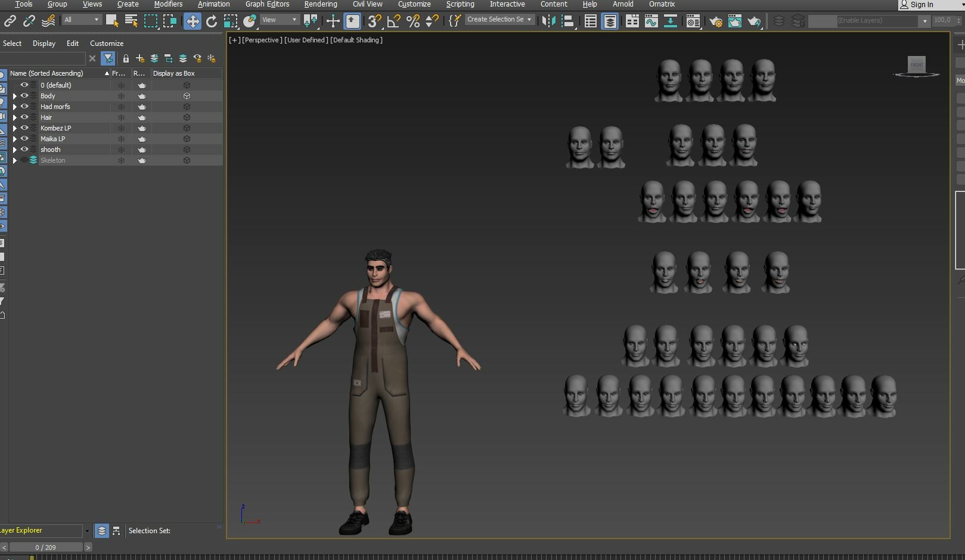The image size is (965, 560).
Task: Open Select by Name dialog icon
Action: [131, 21]
